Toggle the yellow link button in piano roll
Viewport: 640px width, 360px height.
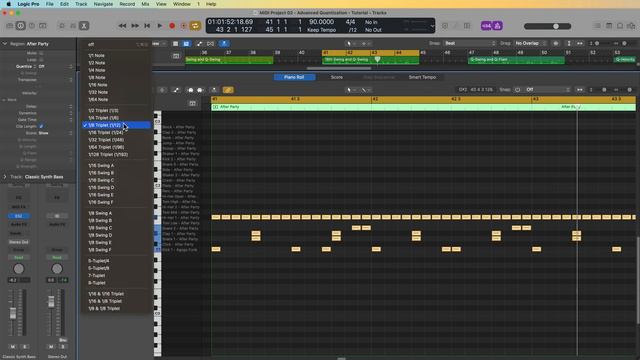[228, 90]
